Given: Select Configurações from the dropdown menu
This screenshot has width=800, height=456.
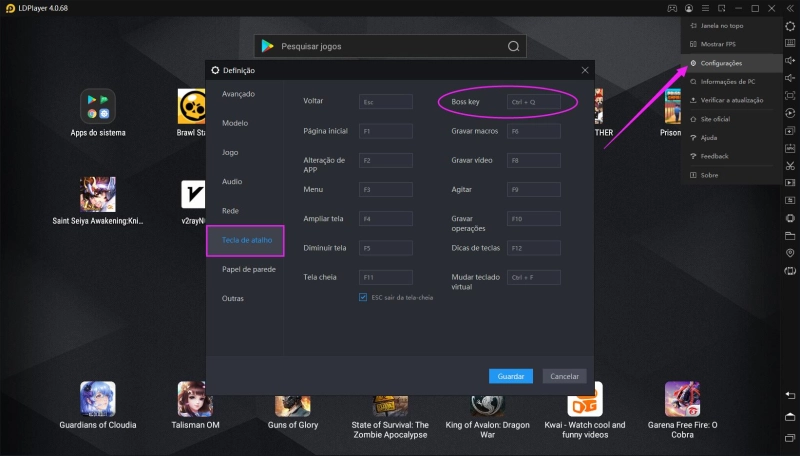Looking at the screenshot, I should (x=720, y=63).
